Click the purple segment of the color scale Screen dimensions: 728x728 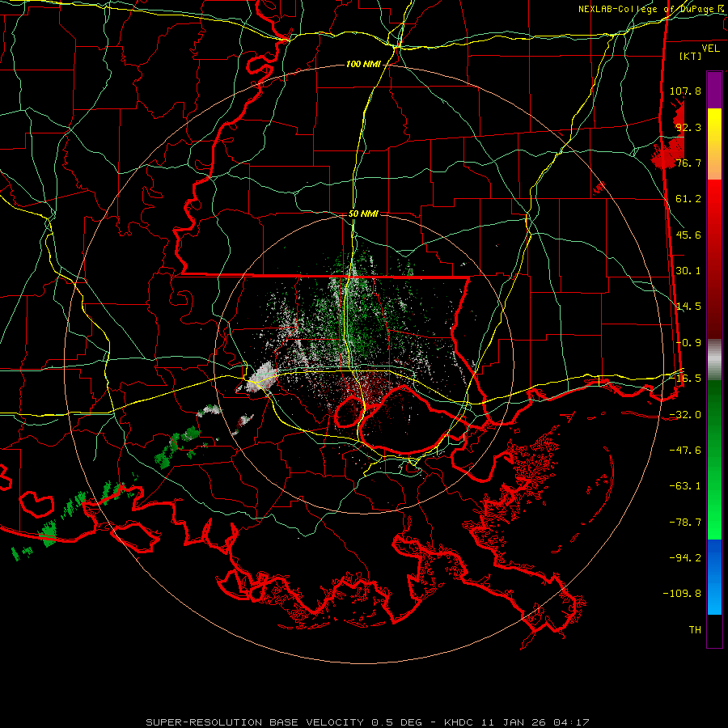(714, 90)
